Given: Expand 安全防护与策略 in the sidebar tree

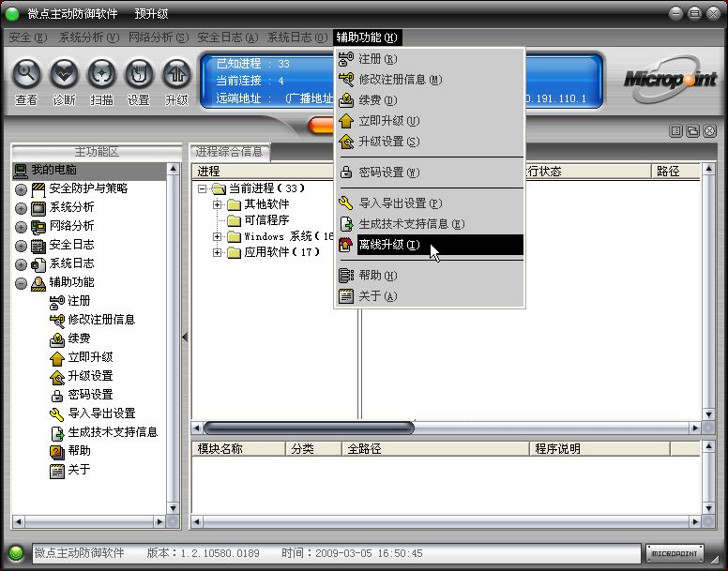Looking at the screenshot, I should pos(21,189).
